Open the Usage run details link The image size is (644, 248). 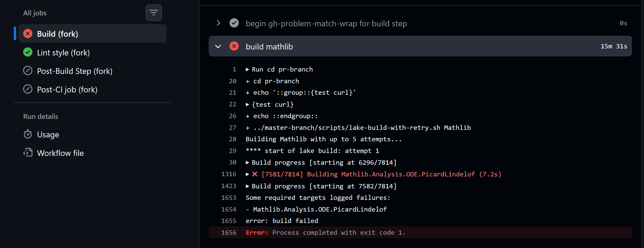click(48, 135)
